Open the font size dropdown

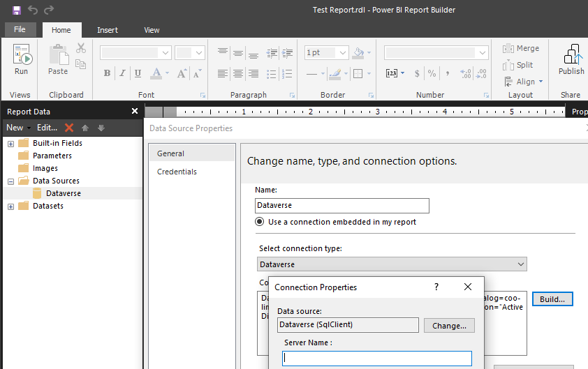[x=199, y=53]
